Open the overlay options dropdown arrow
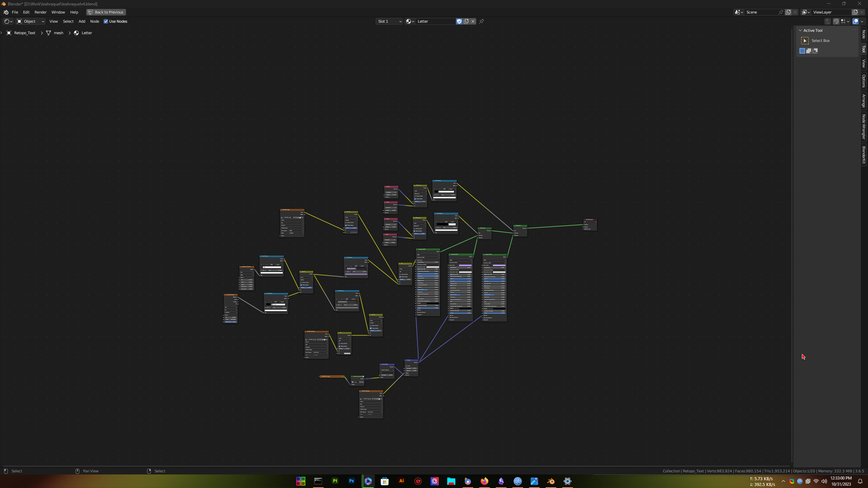The height and width of the screenshot is (488, 868). pos(862,21)
